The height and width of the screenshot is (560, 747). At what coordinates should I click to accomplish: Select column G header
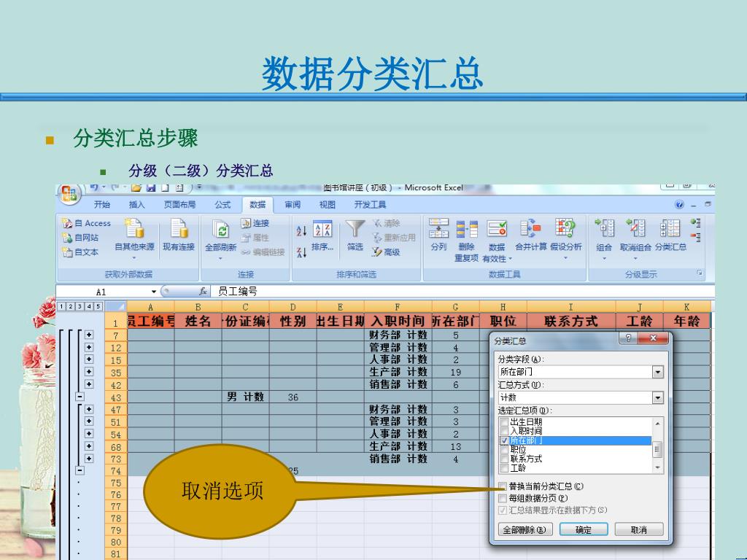pyautogui.click(x=455, y=307)
